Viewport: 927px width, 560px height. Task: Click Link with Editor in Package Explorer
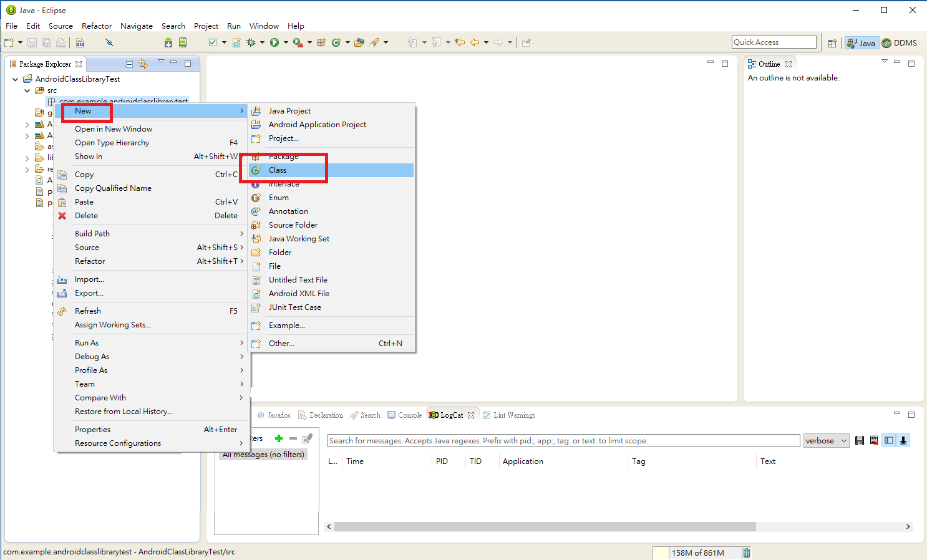click(x=143, y=64)
